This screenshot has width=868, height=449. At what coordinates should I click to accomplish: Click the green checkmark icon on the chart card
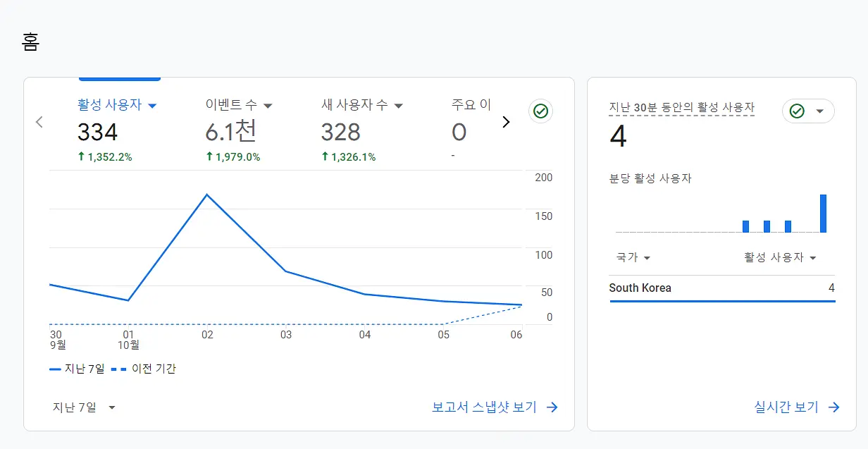540,111
